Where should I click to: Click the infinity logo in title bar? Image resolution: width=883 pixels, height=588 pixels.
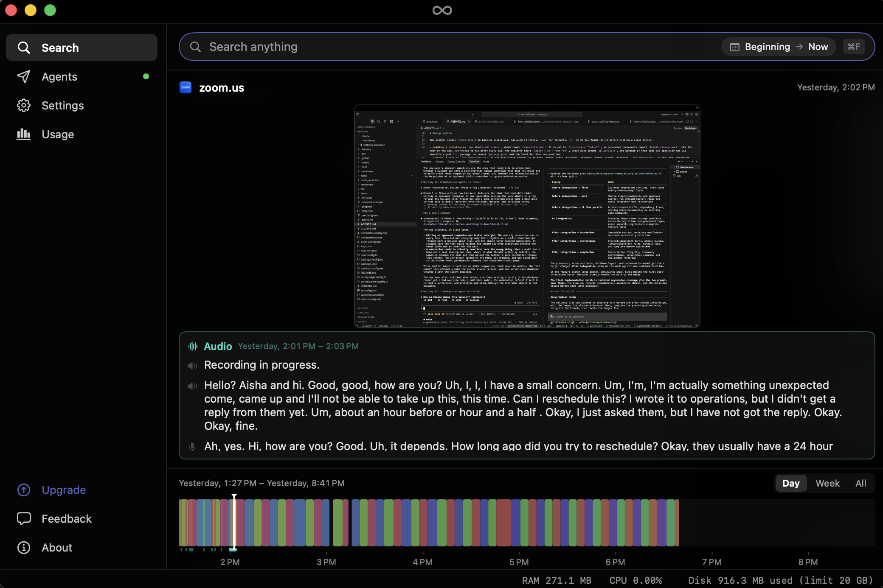442,10
